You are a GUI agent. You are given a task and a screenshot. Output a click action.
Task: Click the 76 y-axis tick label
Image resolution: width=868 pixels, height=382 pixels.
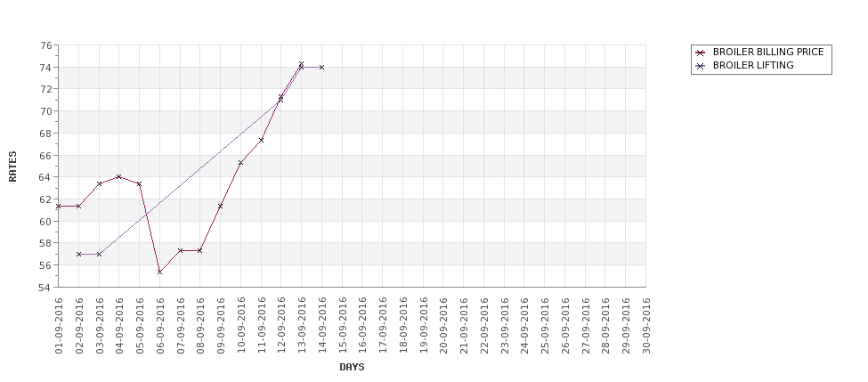(46, 45)
